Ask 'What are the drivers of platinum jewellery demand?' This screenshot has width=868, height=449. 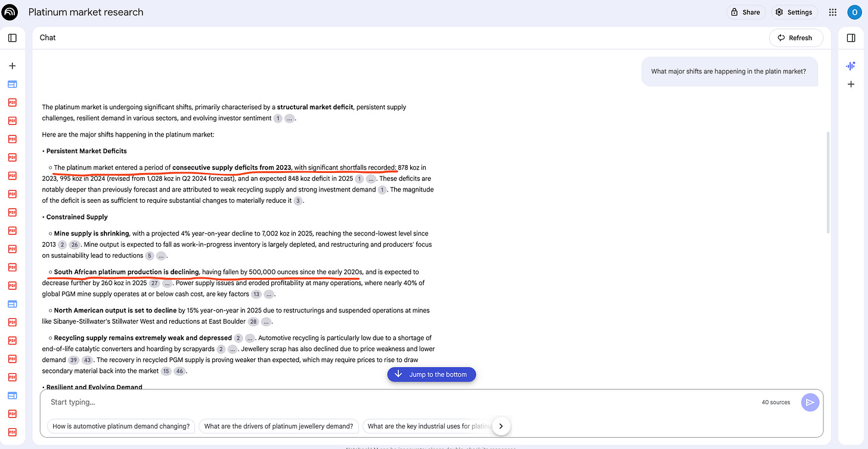click(x=278, y=426)
